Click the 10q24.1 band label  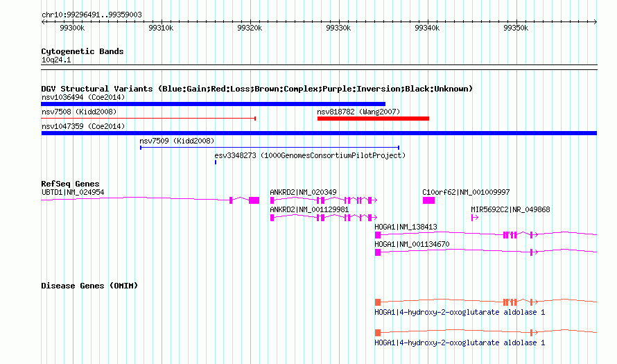click(x=56, y=60)
